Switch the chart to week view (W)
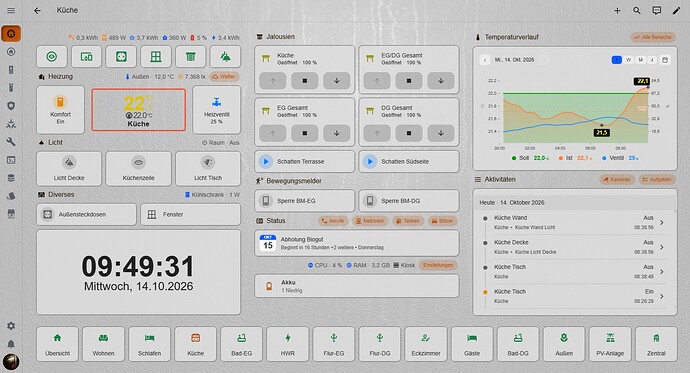Screen dimensions: 690x373 (x=628, y=60)
